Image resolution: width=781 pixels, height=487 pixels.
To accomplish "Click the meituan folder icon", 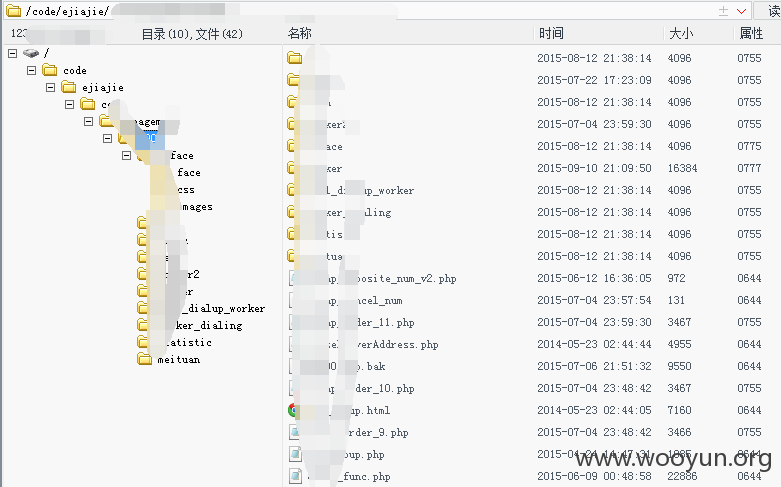I will pyautogui.click(x=144, y=359).
